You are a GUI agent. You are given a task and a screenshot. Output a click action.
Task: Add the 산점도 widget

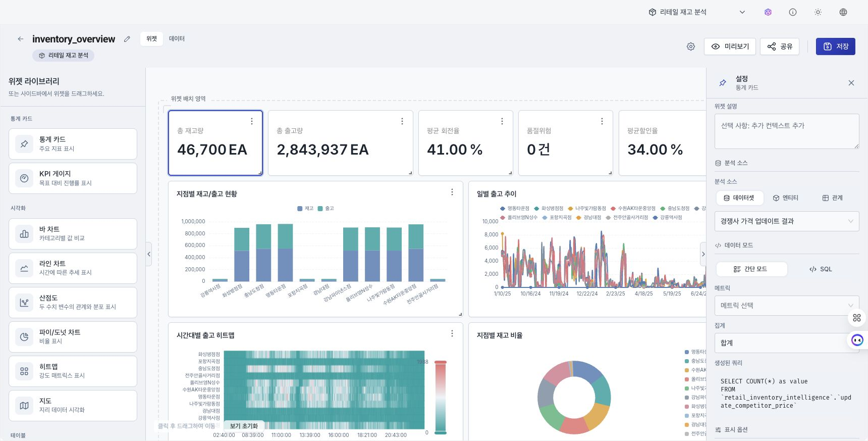click(73, 303)
